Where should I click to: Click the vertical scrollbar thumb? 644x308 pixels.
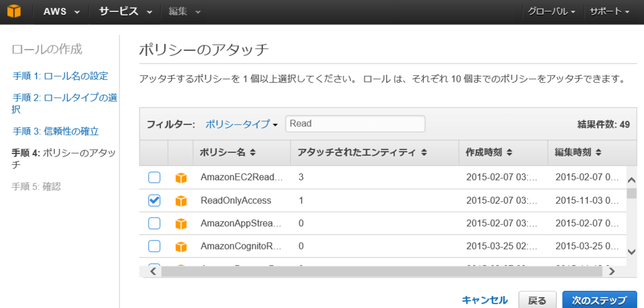click(x=631, y=194)
